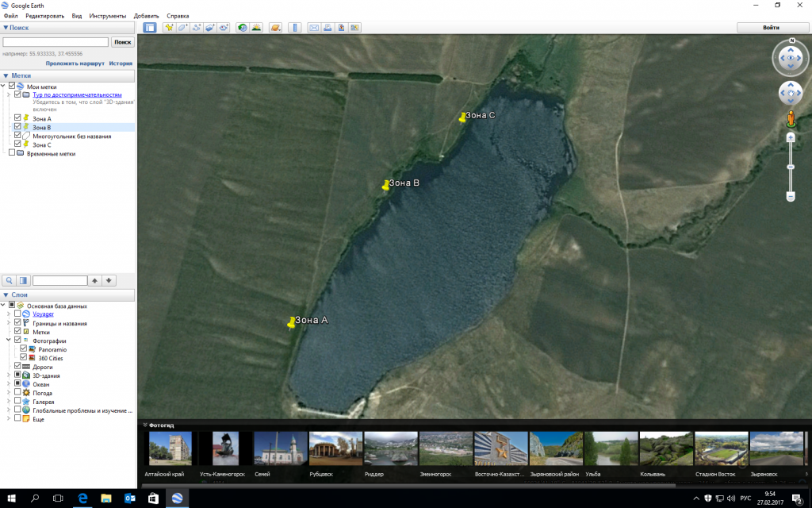
Task: Open the Добавить menu
Action: (x=146, y=16)
